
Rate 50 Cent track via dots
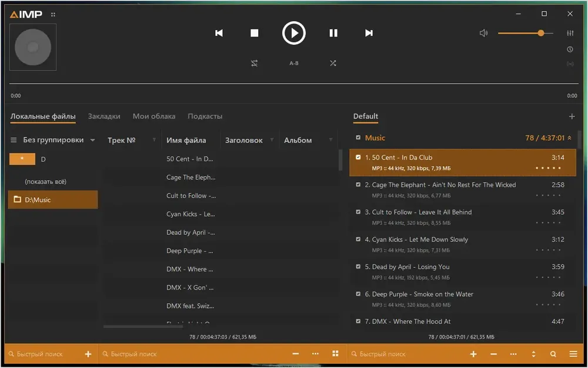pos(548,168)
